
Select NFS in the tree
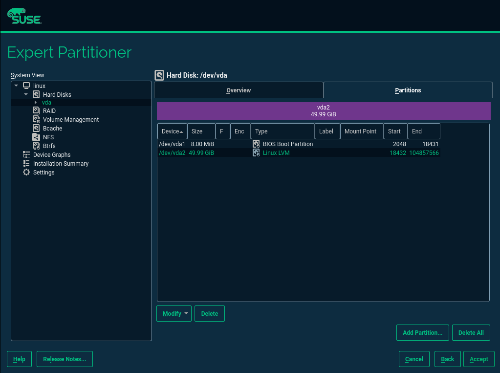pos(48,137)
